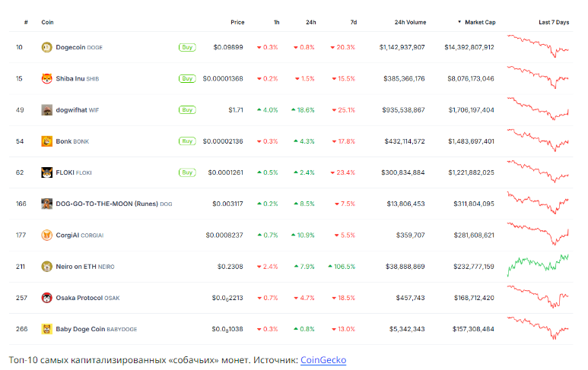Open DOG-GO-TO-THE-MOON's sparkline chart
This screenshot has width=588, height=370.
click(538, 203)
